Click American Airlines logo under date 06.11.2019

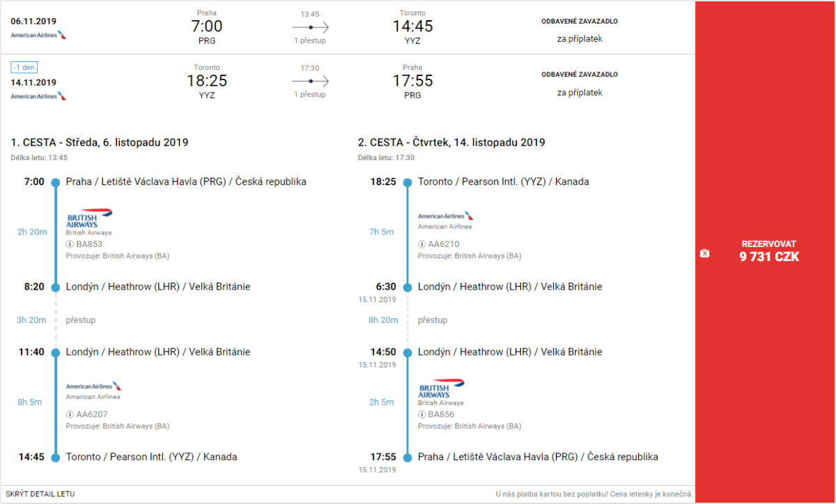point(39,35)
